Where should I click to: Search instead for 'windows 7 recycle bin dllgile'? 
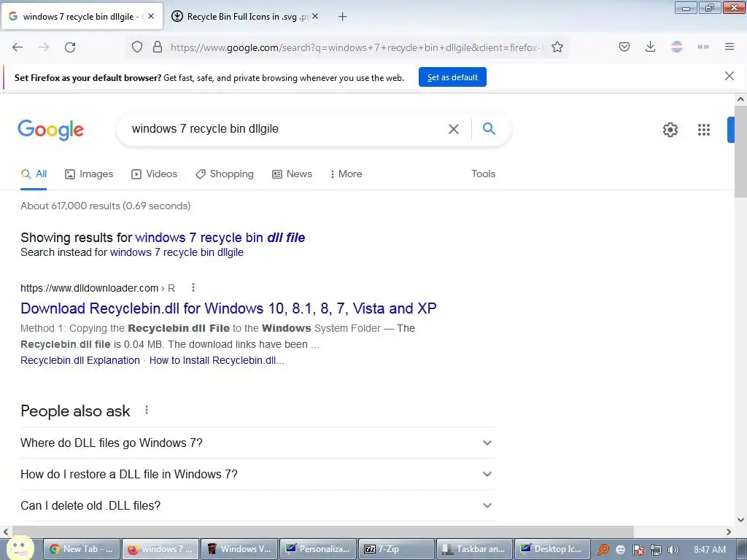click(x=177, y=252)
